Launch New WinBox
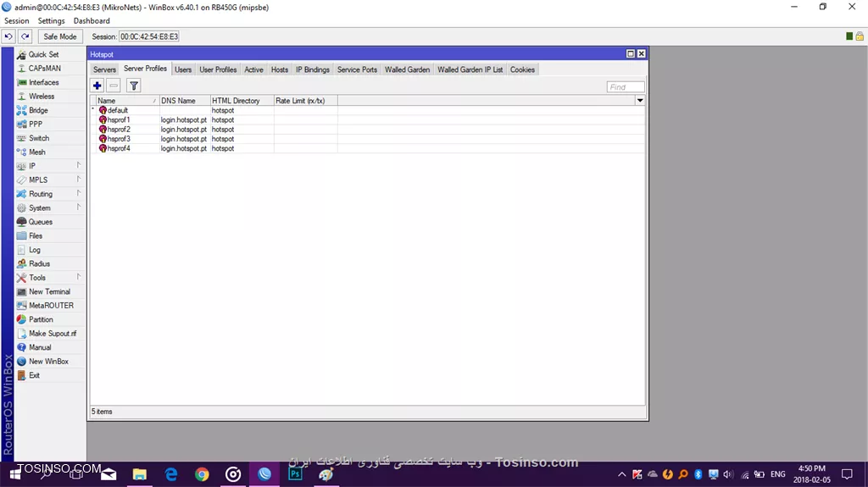Screen dimensions: 868x487 [x=50, y=361]
